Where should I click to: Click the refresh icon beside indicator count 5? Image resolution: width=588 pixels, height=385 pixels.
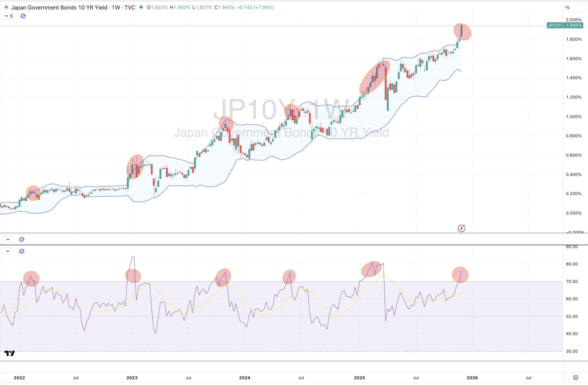click(23, 16)
